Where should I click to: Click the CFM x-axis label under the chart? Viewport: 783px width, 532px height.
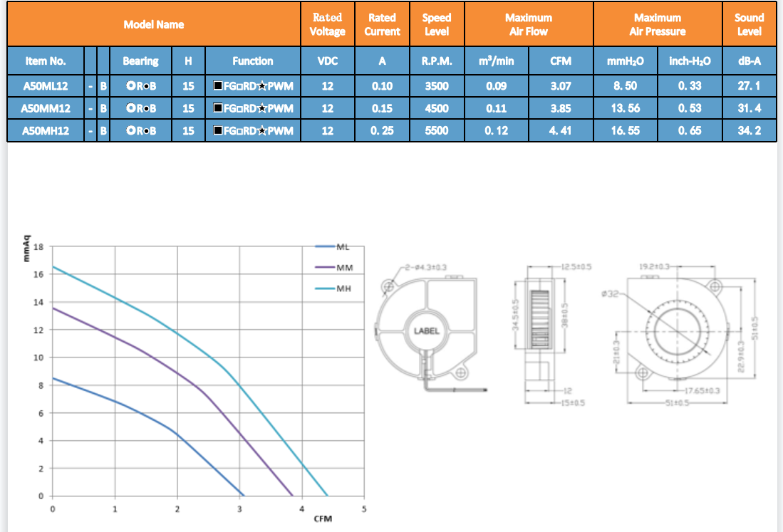pyautogui.click(x=323, y=518)
